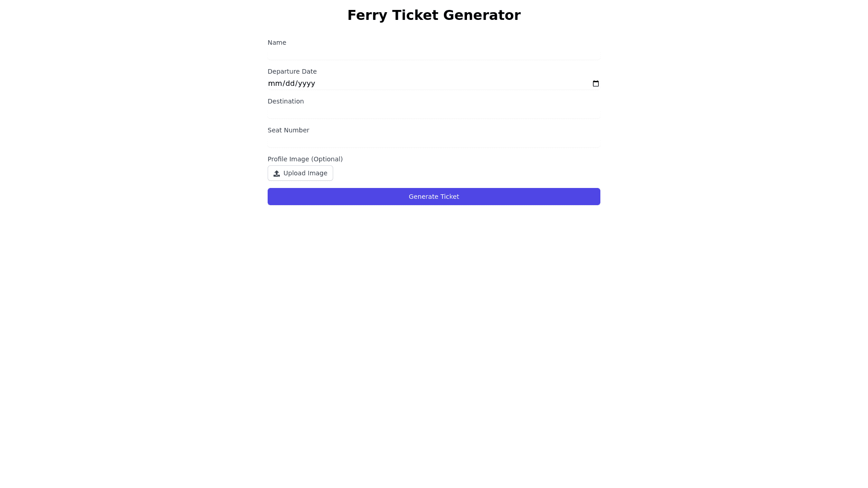The image size is (868, 488).
Task: Click the Generate Ticket button
Action: [x=434, y=197]
